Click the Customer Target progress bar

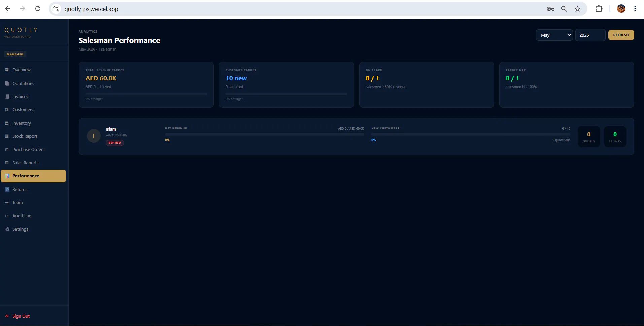[286, 94]
